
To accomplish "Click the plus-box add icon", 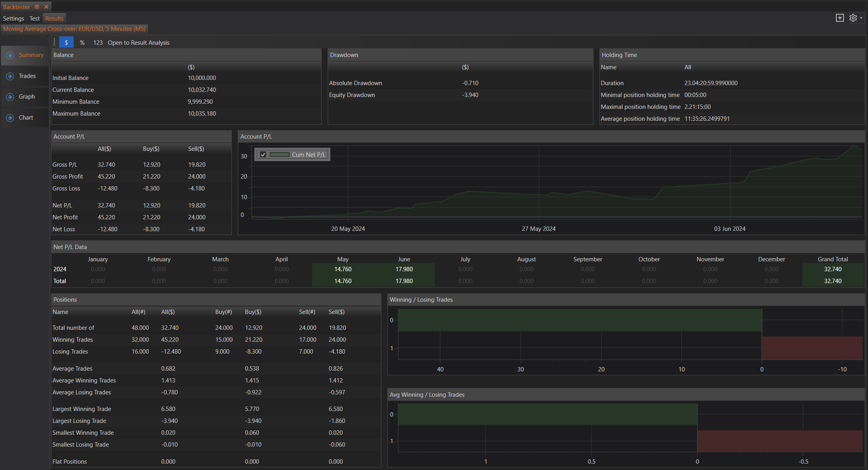I will 840,18.
